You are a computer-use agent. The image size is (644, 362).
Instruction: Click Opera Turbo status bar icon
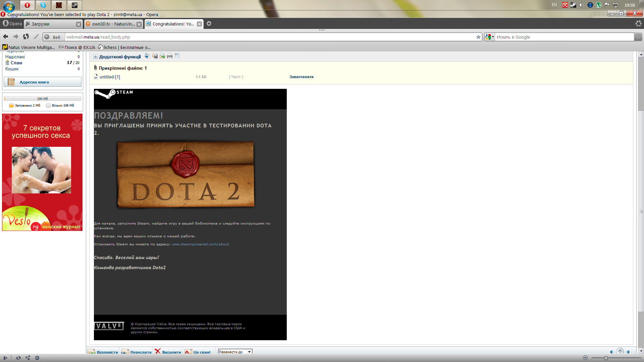click(x=37, y=358)
